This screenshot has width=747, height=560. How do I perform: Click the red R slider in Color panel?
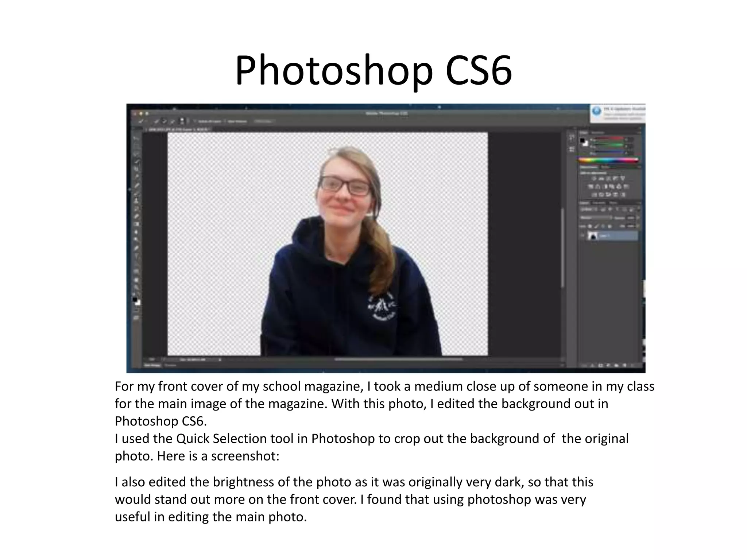click(609, 138)
